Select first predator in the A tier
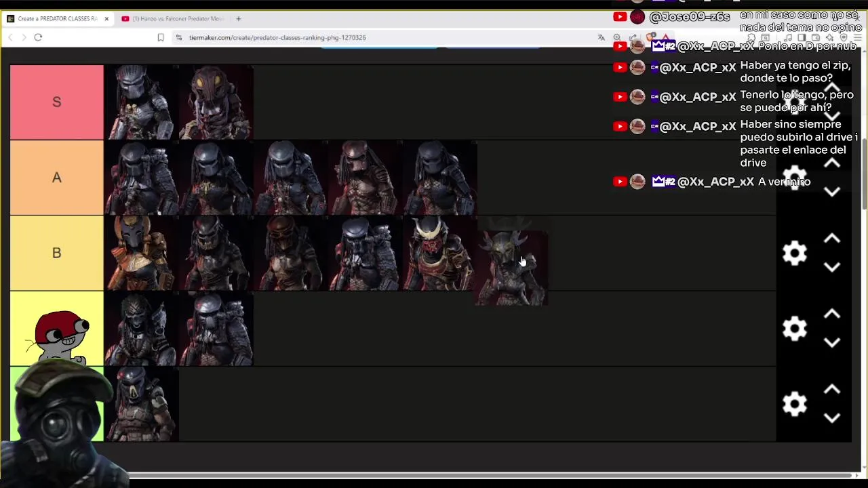This screenshot has width=868, height=488. click(x=141, y=178)
